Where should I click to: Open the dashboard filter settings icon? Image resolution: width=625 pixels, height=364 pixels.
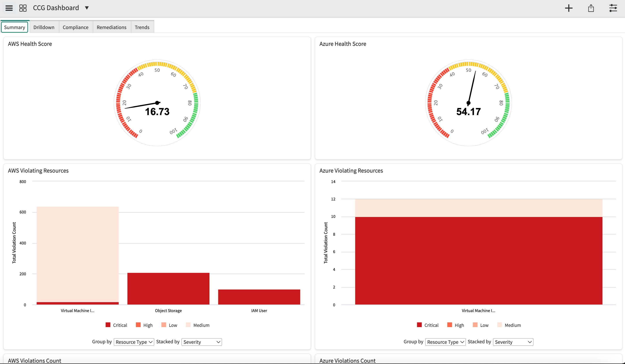613,8
